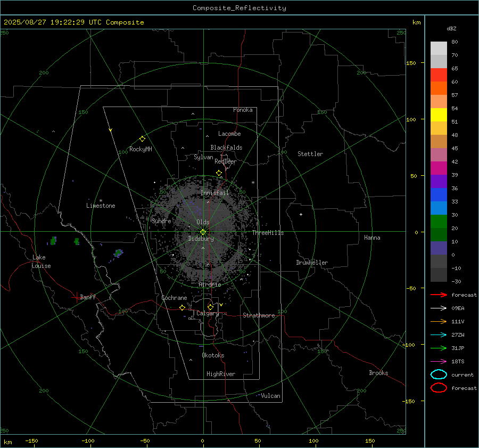Click the green 31JP arrow icon
479x448 pixels.
tap(439, 348)
